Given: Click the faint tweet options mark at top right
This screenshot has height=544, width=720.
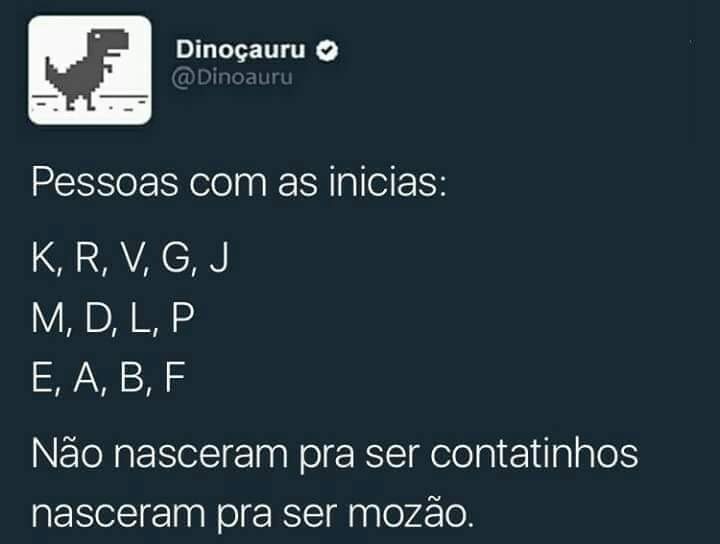Looking at the screenshot, I should (692, 43).
